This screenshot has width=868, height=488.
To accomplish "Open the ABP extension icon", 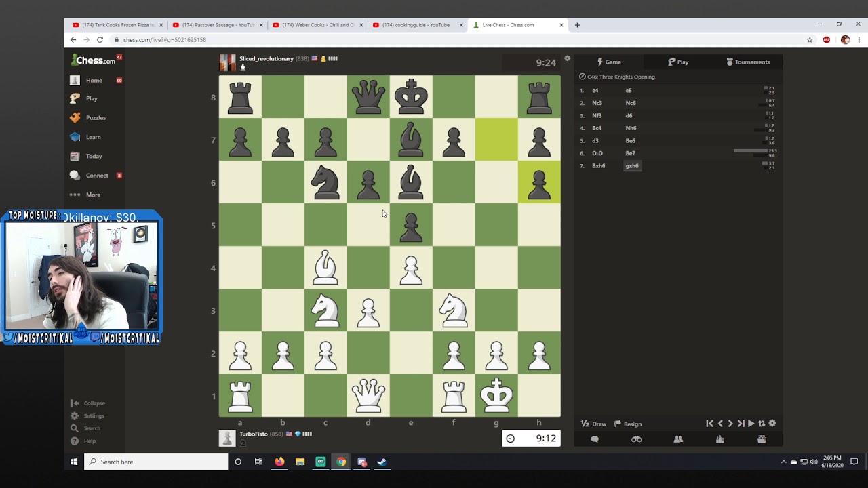I will click(x=826, y=40).
